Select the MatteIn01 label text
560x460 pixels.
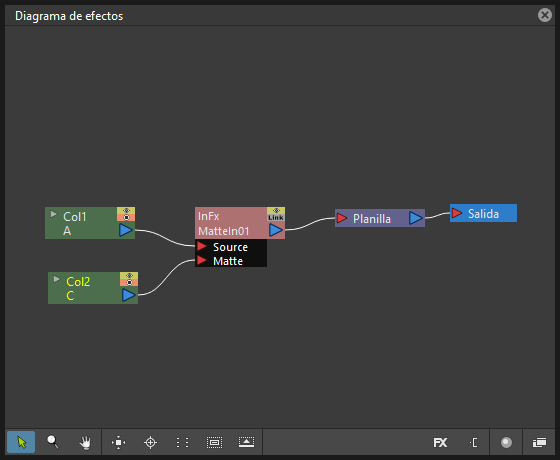224,231
